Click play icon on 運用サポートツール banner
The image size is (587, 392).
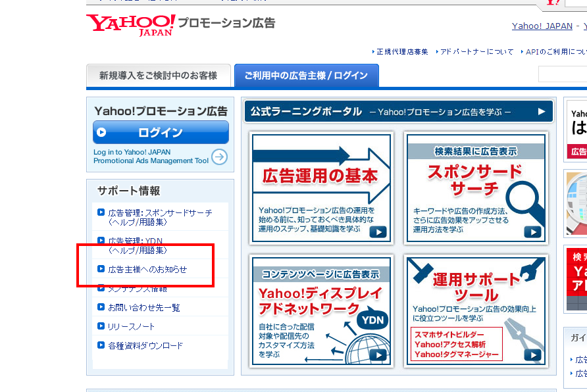coord(532,355)
